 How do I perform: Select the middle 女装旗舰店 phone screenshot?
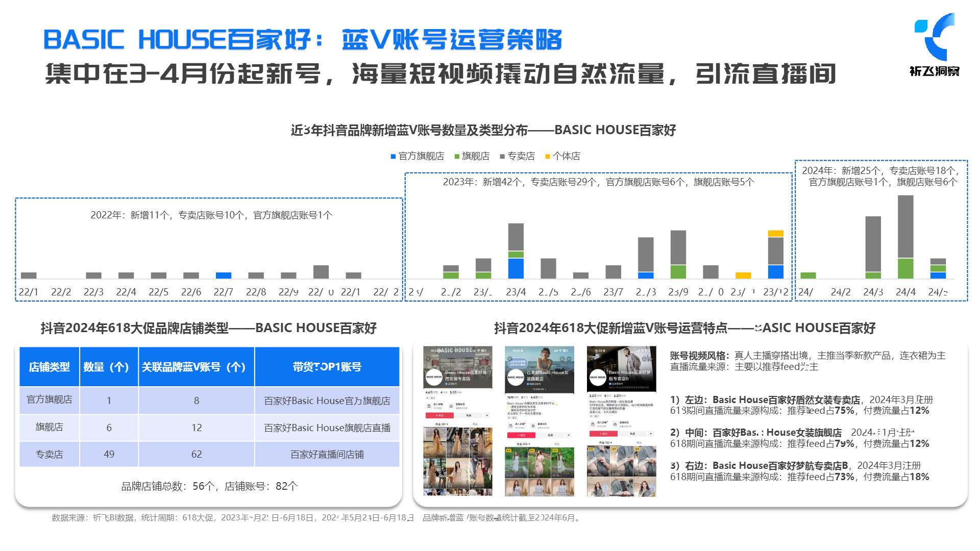[x=540, y=421]
